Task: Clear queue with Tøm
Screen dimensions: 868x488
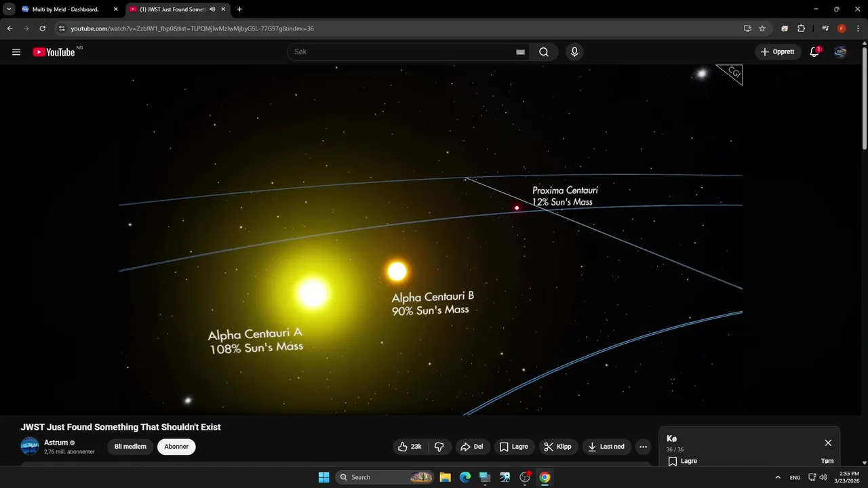Action: point(827,461)
